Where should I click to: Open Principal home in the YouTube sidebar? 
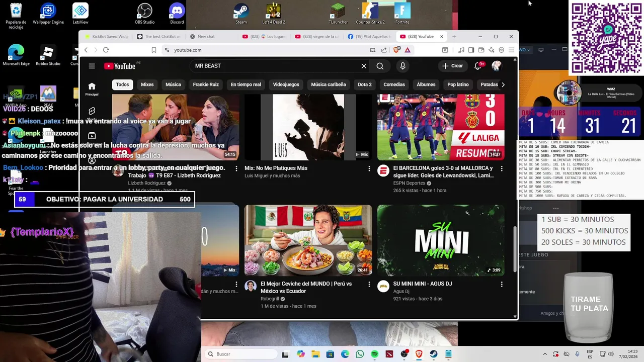[x=92, y=89]
